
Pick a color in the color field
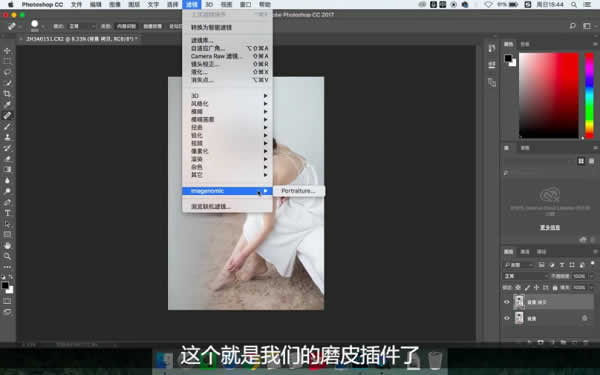coord(549,95)
